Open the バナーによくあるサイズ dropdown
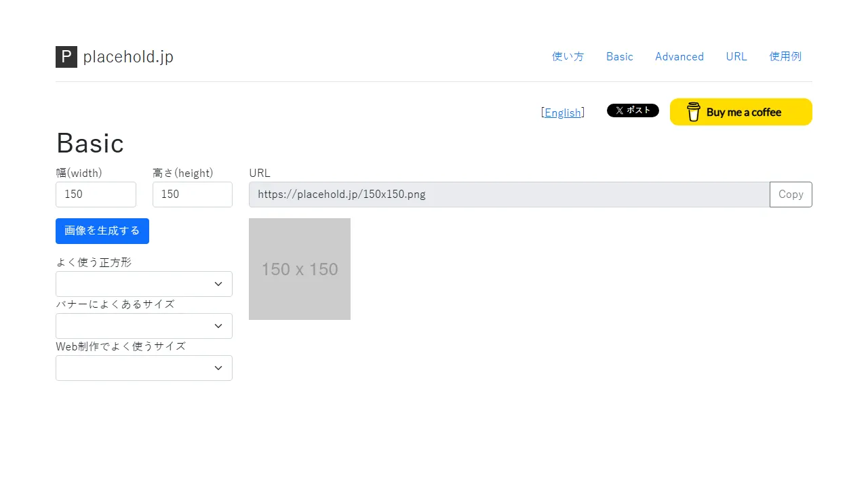 143,325
